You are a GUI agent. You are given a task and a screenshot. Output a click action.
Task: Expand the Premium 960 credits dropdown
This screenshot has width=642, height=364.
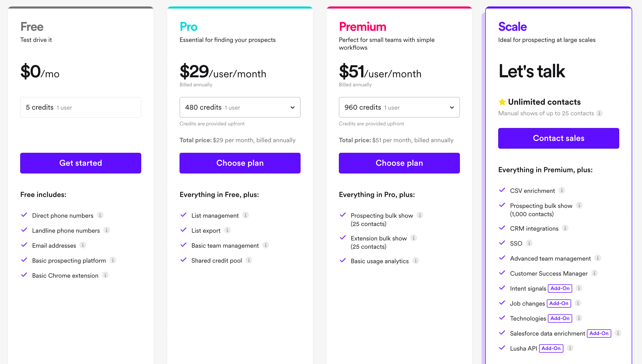[x=399, y=107]
